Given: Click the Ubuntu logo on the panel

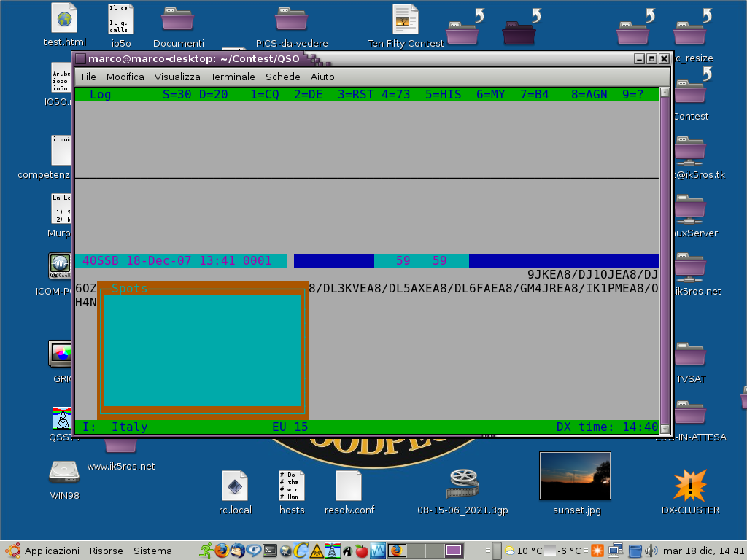Looking at the screenshot, I should click(13, 551).
